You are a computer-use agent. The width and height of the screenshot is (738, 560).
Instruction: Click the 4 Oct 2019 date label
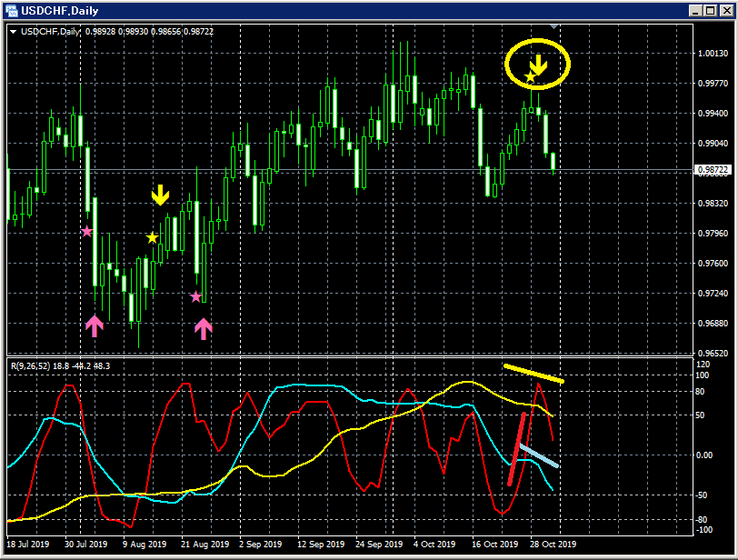434,544
